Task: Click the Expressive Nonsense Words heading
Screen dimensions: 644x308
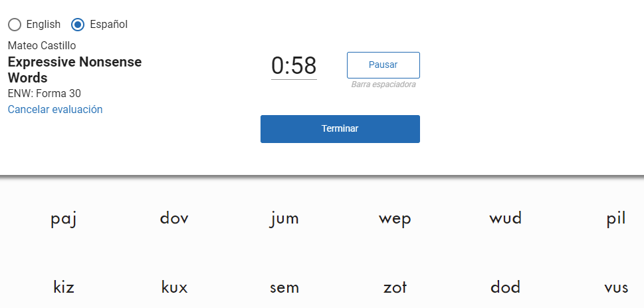Action: (74, 70)
